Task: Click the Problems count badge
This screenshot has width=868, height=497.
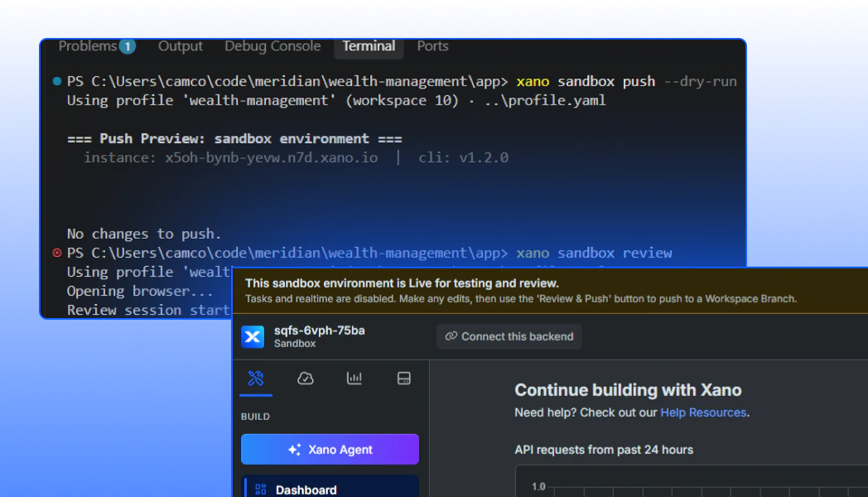Action: (128, 46)
